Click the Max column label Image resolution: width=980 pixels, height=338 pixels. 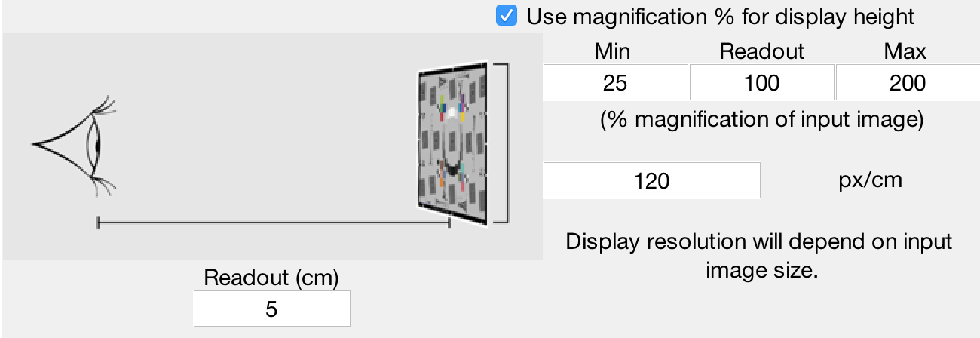click(x=905, y=51)
